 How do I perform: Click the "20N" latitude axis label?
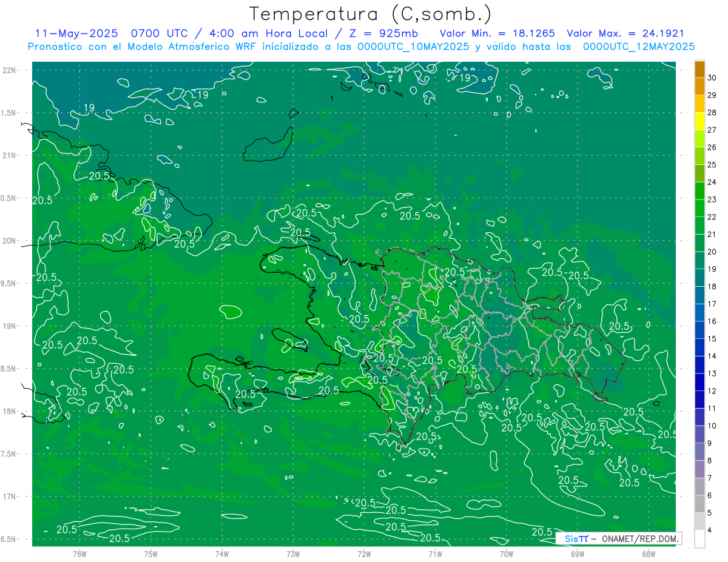pos(10,241)
